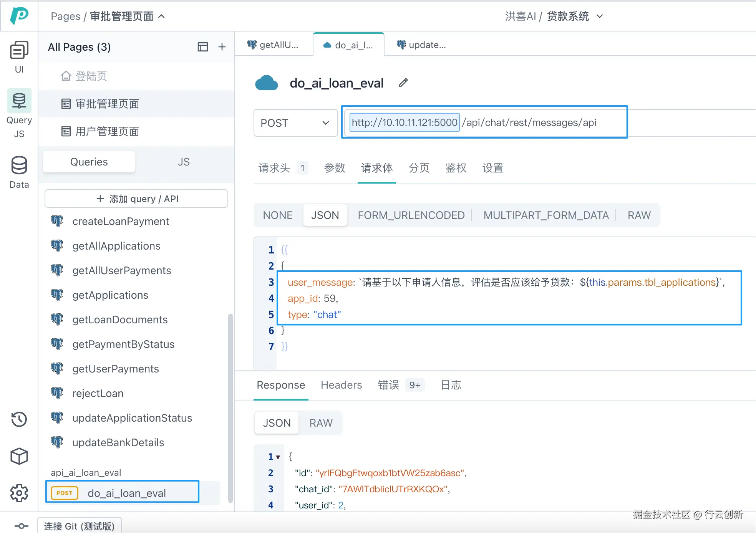The image size is (756, 533).
Task: Click the plus icon to add a page
Action: point(222,47)
